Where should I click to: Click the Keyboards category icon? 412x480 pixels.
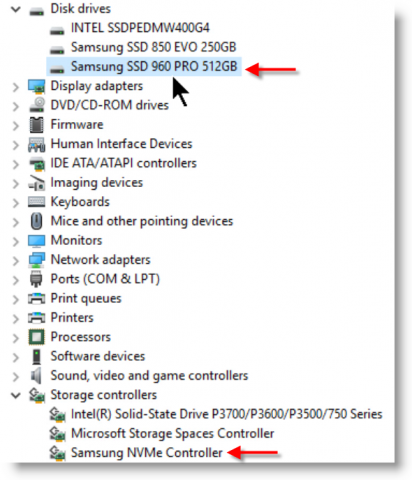coord(36,202)
